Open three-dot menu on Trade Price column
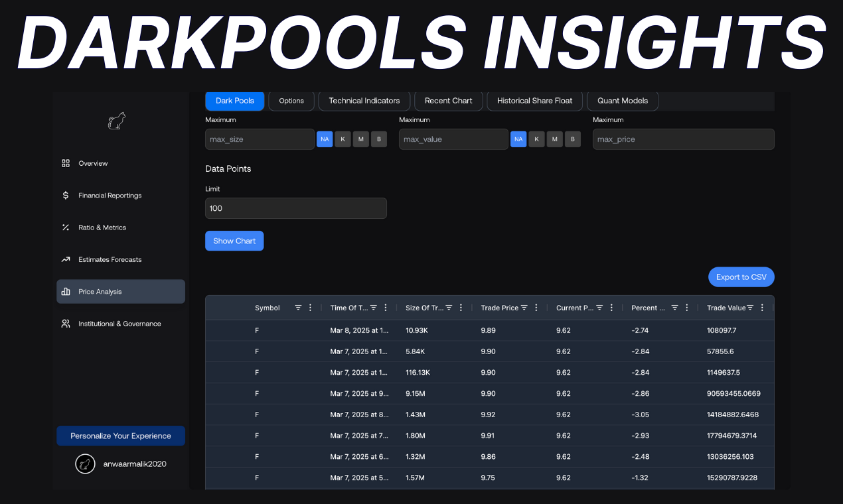 tap(536, 308)
